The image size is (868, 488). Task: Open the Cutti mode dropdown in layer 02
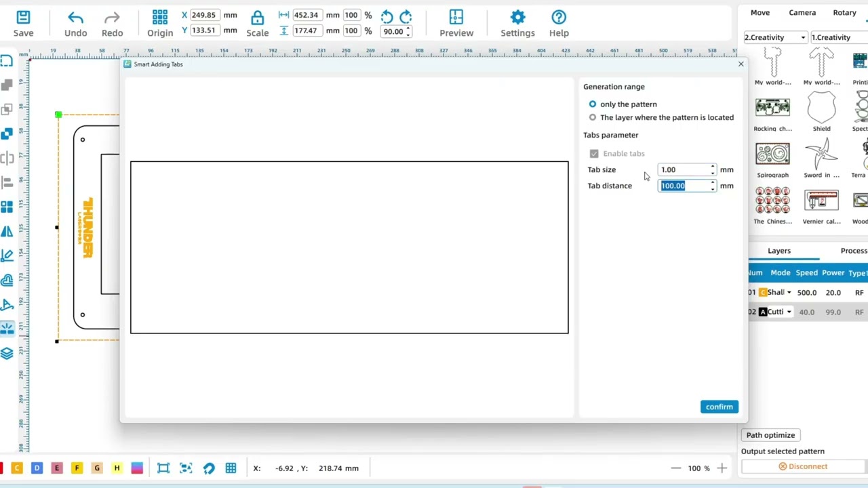pos(789,312)
